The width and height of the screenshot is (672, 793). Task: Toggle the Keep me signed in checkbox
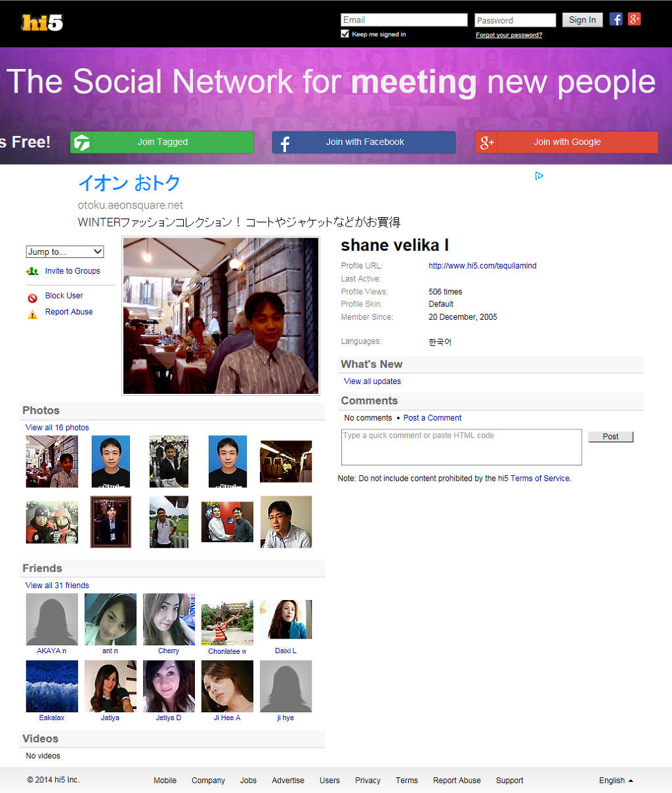345,33
